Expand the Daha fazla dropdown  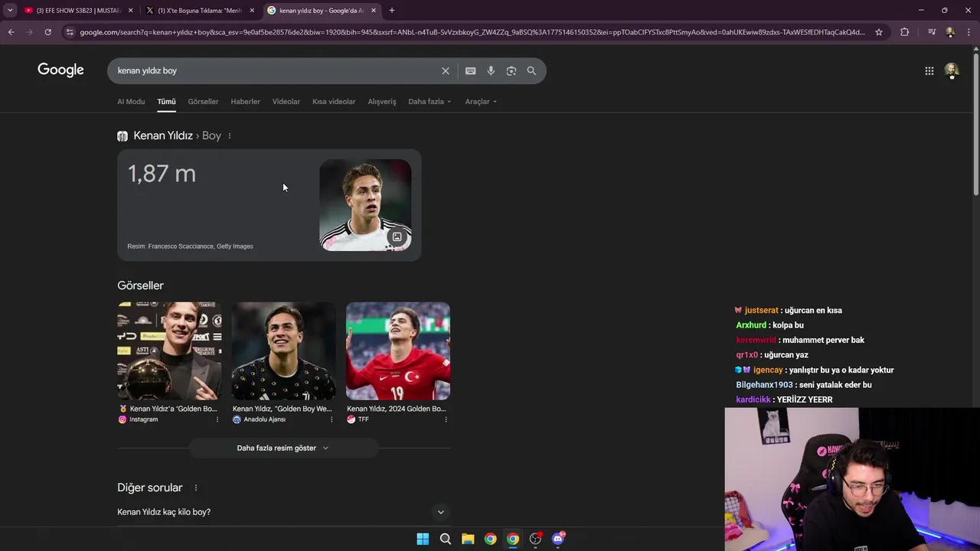[430, 101]
